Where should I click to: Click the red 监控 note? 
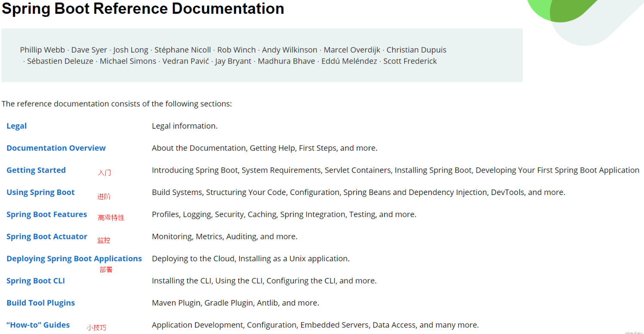[x=104, y=240]
